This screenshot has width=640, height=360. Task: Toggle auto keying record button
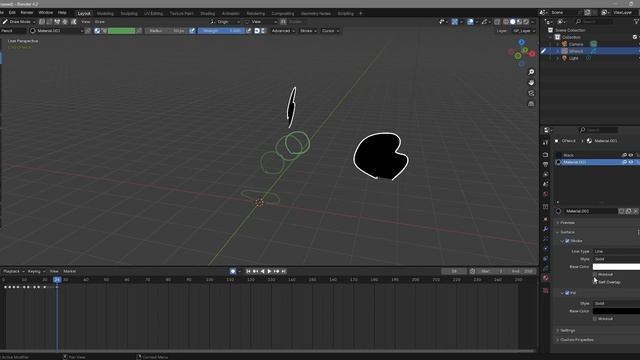(233, 271)
